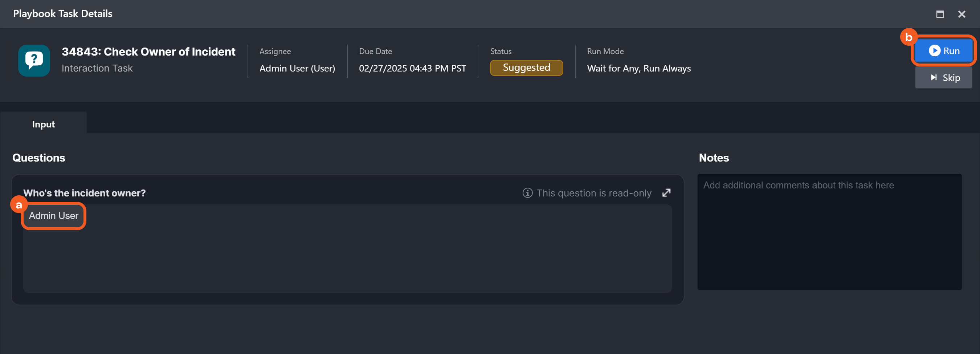The image size is (980, 354).
Task: Close the Playbook Task Details dialog
Action: tap(961, 14)
